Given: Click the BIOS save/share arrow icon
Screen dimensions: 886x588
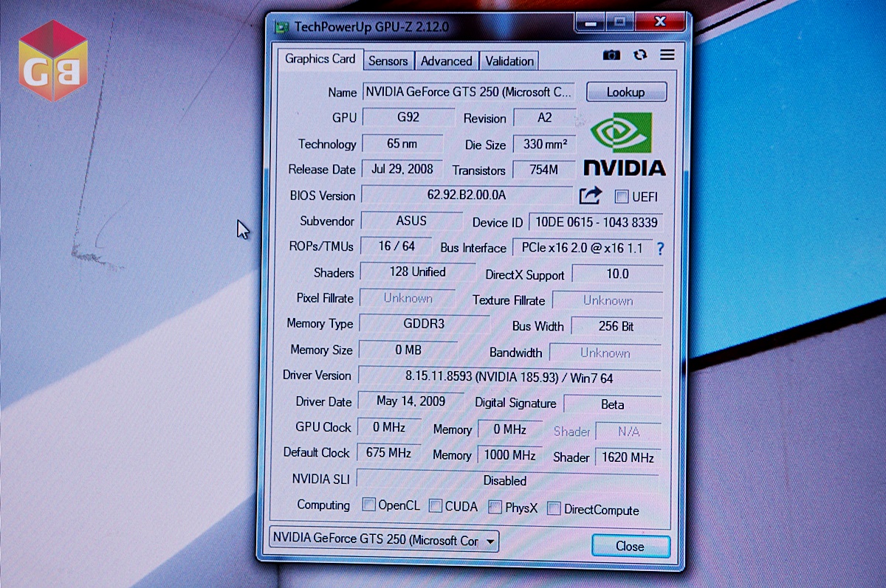Looking at the screenshot, I should click(x=591, y=196).
